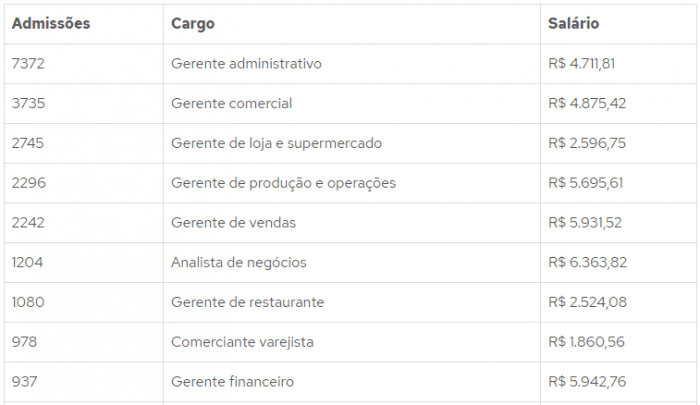Select the Gerente de restaurante cell
Image resolution: width=700 pixels, height=405 pixels.
[248, 302]
